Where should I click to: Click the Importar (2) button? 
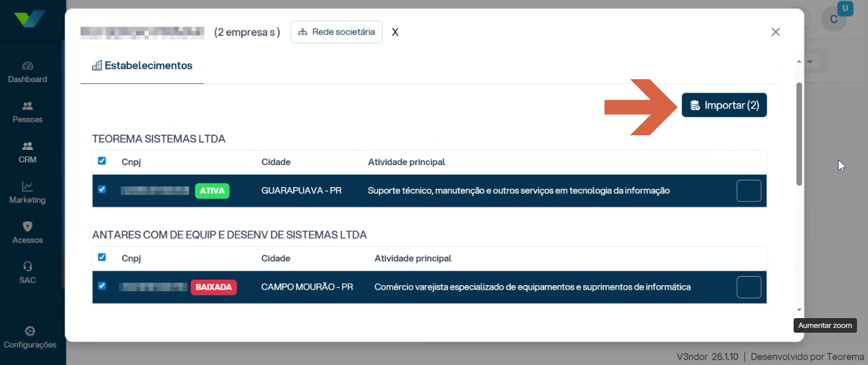tap(724, 105)
